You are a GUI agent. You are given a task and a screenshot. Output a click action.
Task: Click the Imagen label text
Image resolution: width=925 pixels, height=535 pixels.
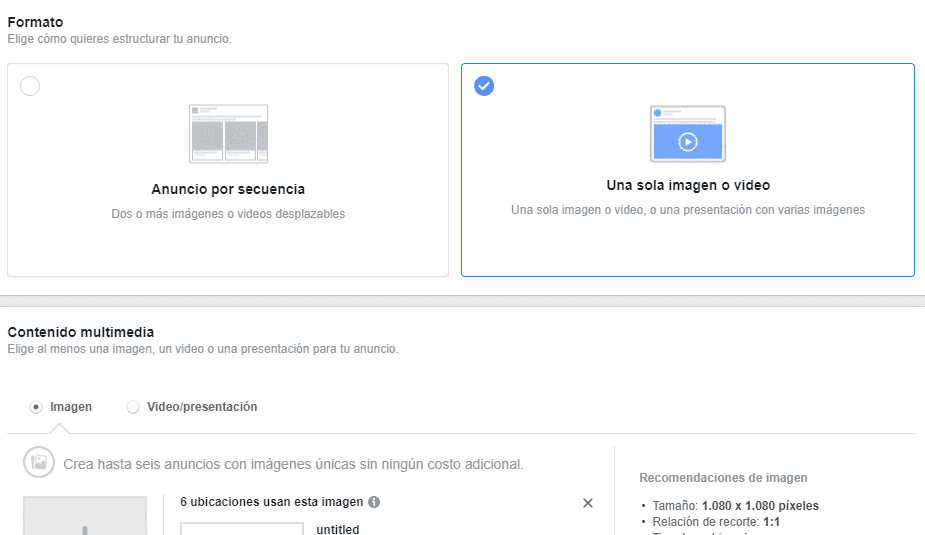[71, 407]
